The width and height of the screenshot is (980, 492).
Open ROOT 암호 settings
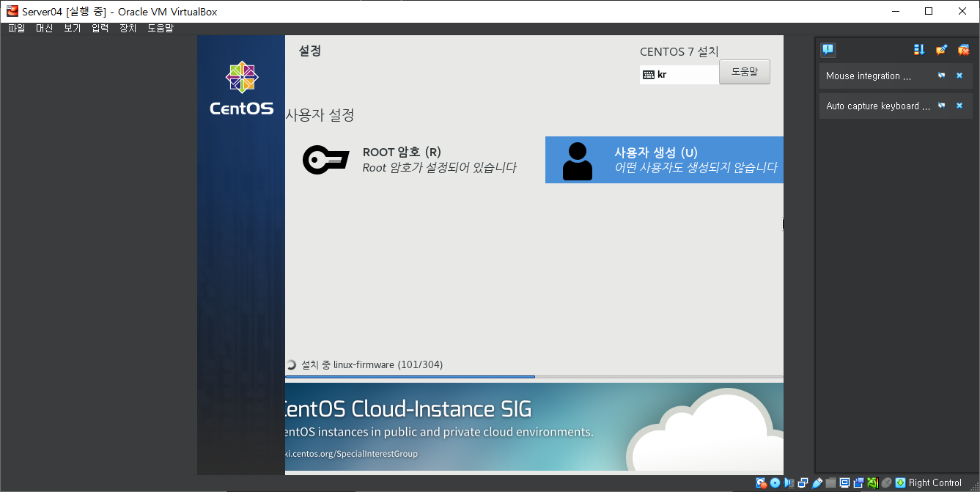pyautogui.click(x=410, y=160)
